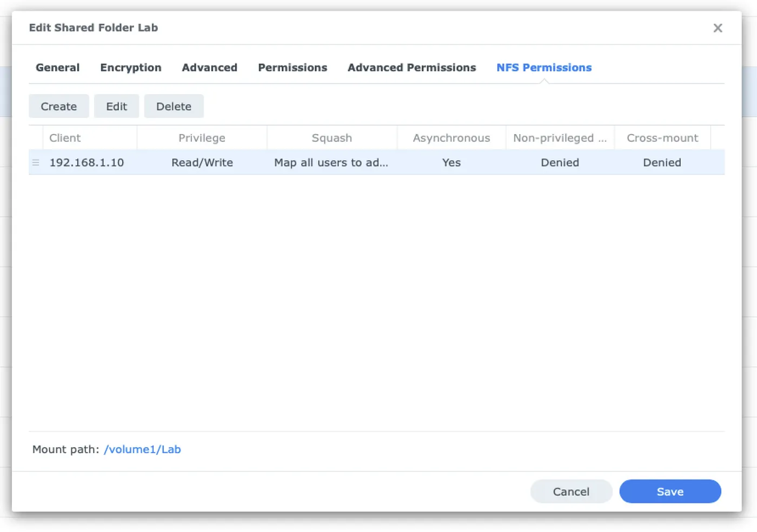Viewport: 757px width, 532px height.
Task: Click the Asynchronous 'Yes' cell
Action: click(451, 163)
